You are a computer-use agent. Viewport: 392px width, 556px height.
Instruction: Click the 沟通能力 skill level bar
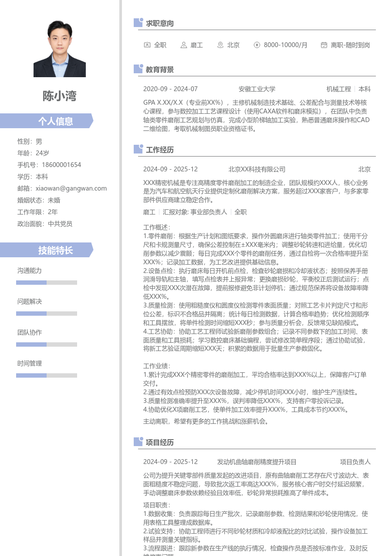coord(47,283)
